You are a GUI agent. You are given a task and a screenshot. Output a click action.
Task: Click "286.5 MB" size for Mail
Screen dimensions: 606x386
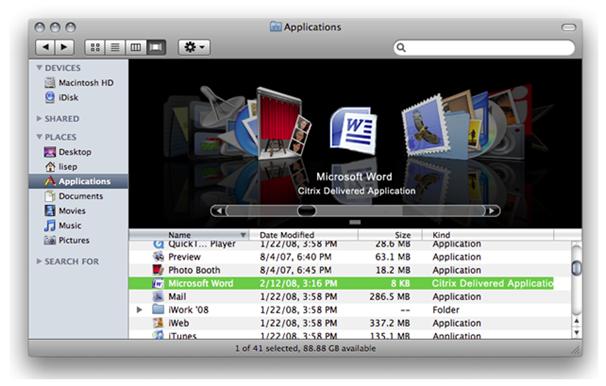pos(390,296)
